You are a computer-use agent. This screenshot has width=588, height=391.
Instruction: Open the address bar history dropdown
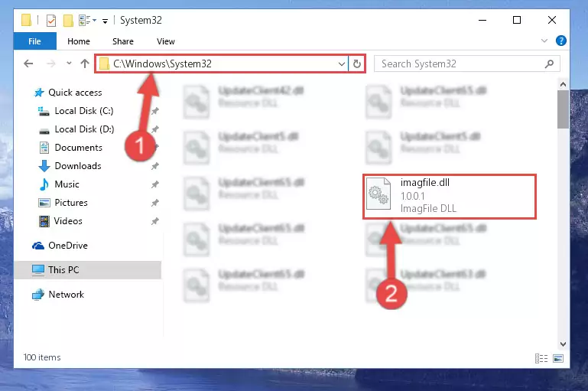point(342,64)
